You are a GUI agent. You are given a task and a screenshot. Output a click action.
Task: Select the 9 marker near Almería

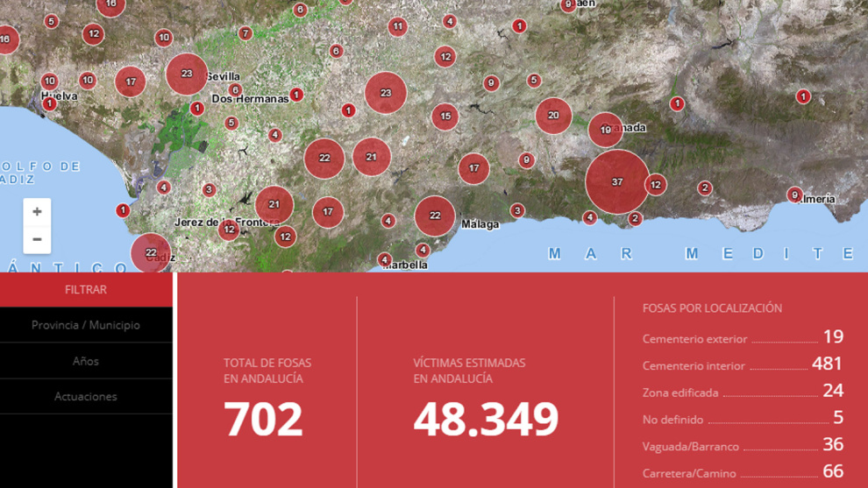(x=794, y=195)
